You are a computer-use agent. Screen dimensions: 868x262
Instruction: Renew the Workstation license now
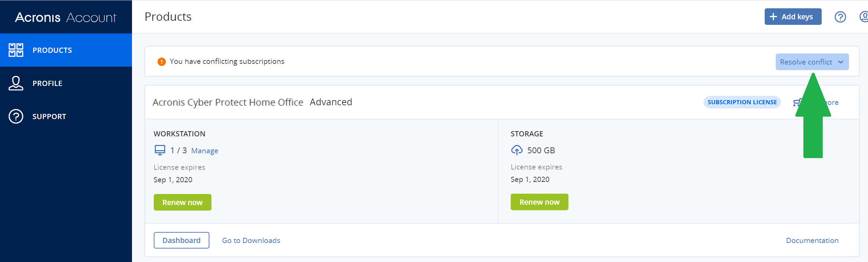point(182,202)
